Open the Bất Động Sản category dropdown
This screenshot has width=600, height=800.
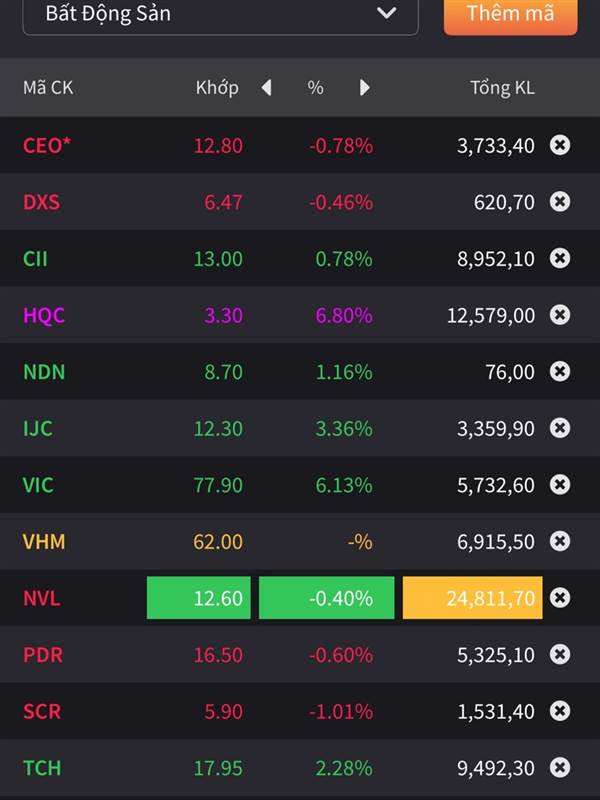pyautogui.click(x=220, y=14)
